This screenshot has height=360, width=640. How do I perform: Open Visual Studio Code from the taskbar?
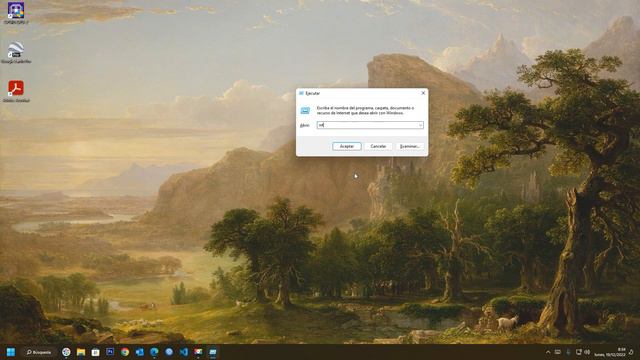184,352
